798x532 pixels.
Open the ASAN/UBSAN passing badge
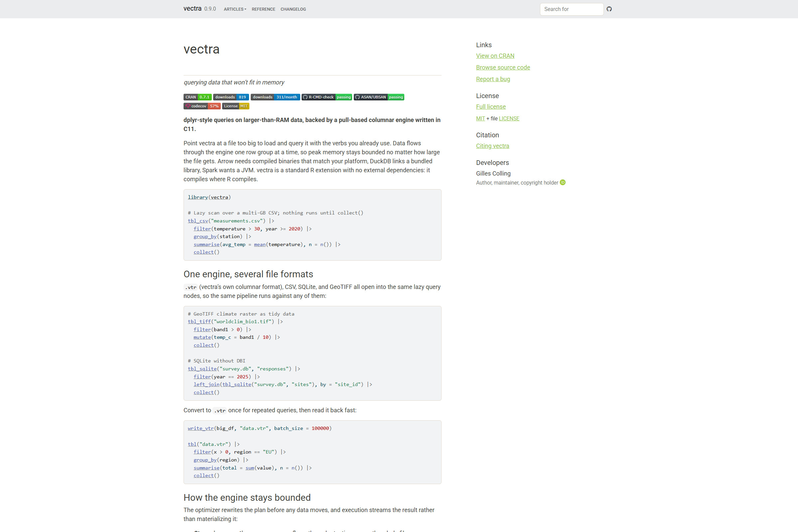click(x=379, y=97)
